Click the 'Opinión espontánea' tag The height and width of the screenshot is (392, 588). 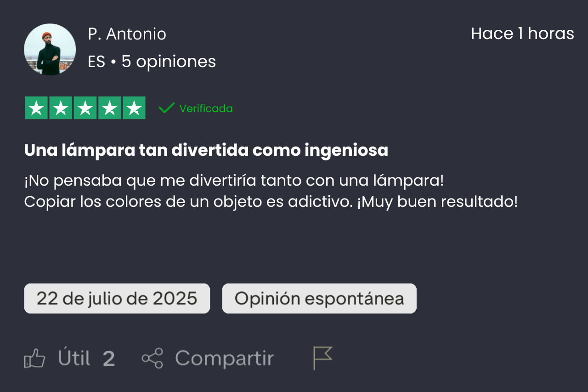319,299
